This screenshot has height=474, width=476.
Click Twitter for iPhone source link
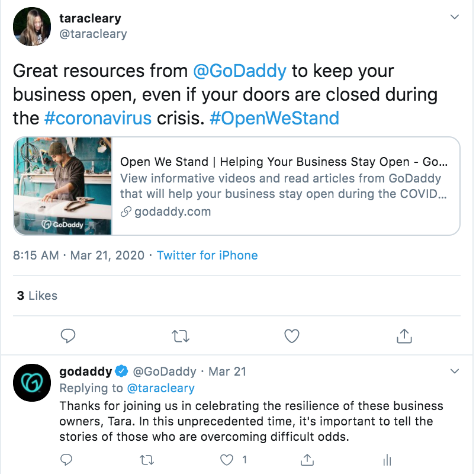point(207,255)
